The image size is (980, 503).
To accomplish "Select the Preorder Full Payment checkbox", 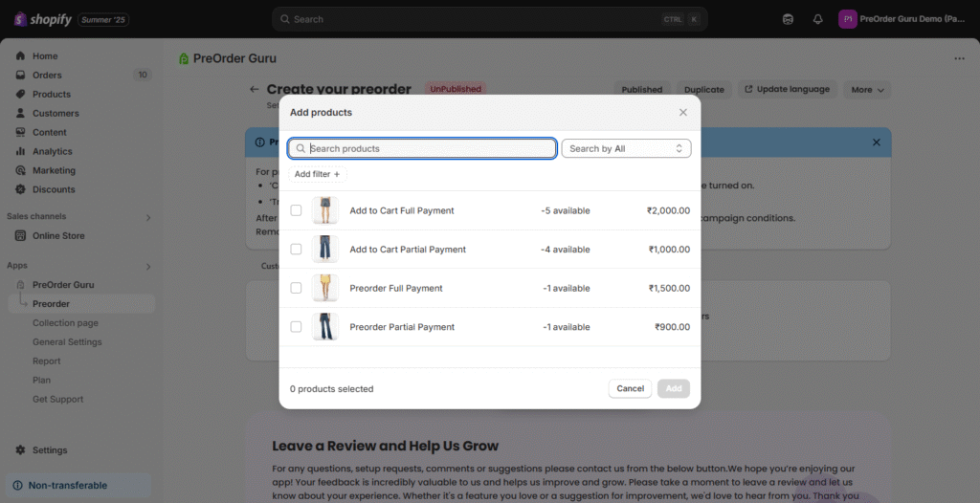I will [x=296, y=288].
